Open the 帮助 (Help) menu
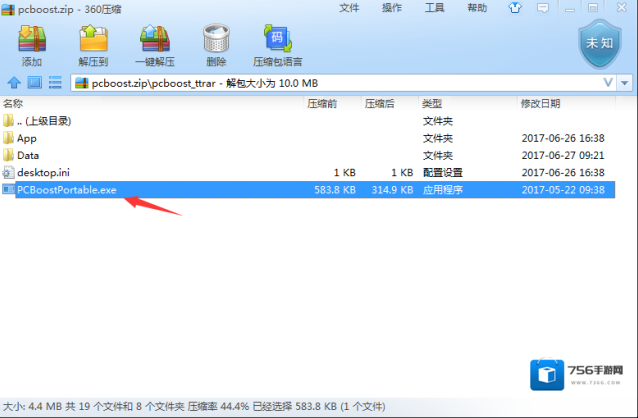638x418 pixels. (479, 8)
